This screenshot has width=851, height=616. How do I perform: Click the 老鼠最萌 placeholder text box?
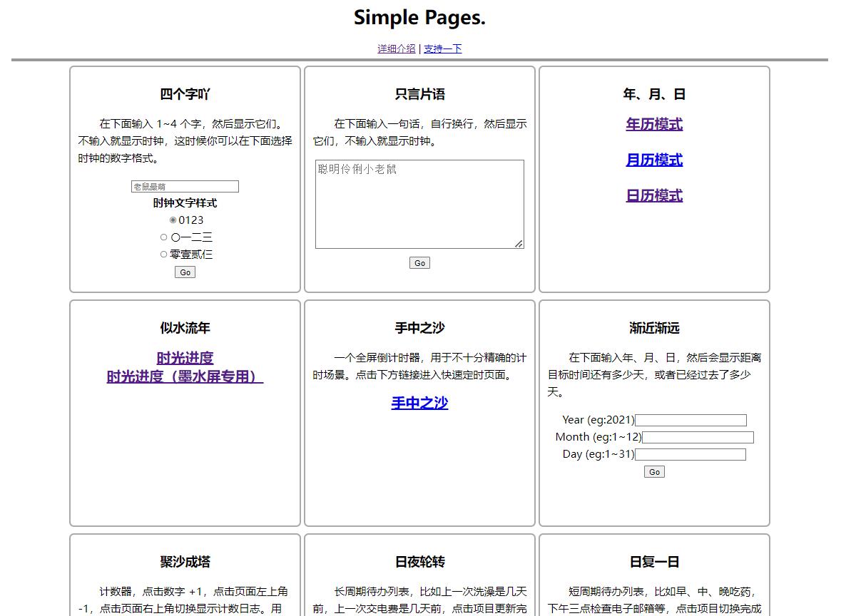coord(184,186)
